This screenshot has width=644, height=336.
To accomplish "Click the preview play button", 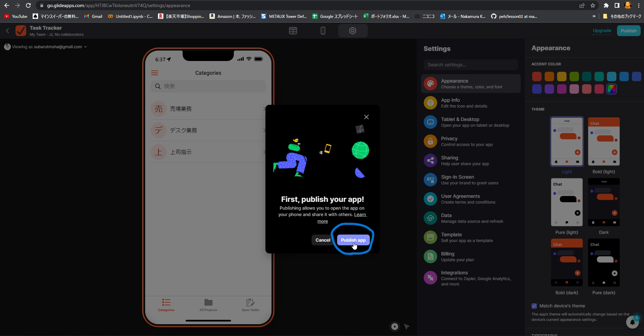I will coord(395,326).
